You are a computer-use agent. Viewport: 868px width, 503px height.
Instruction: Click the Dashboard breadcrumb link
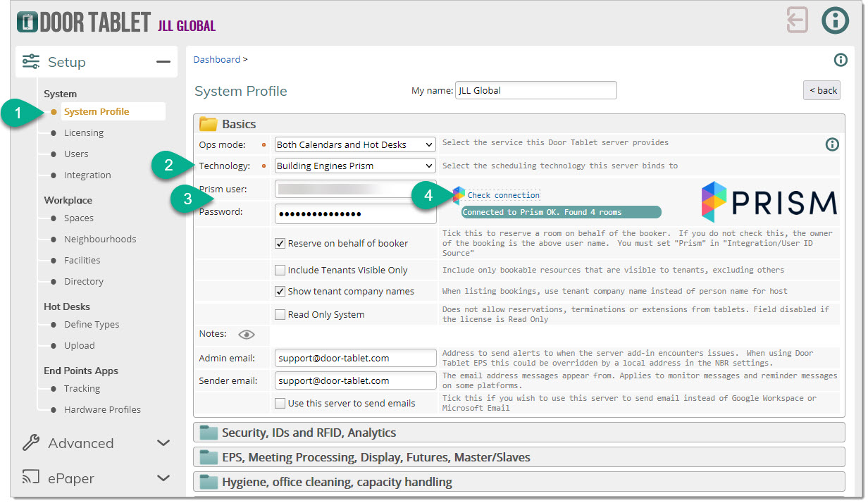(217, 60)
